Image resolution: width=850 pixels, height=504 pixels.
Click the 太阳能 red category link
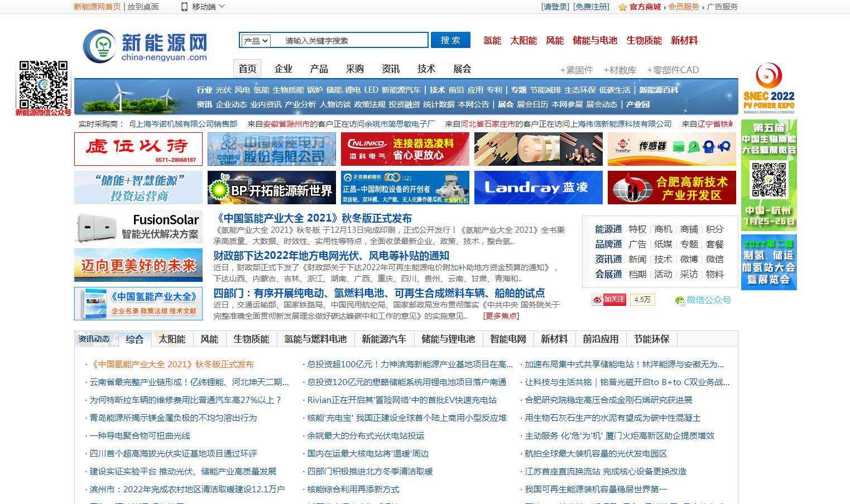pyautogui.click(x=524, y=40)
